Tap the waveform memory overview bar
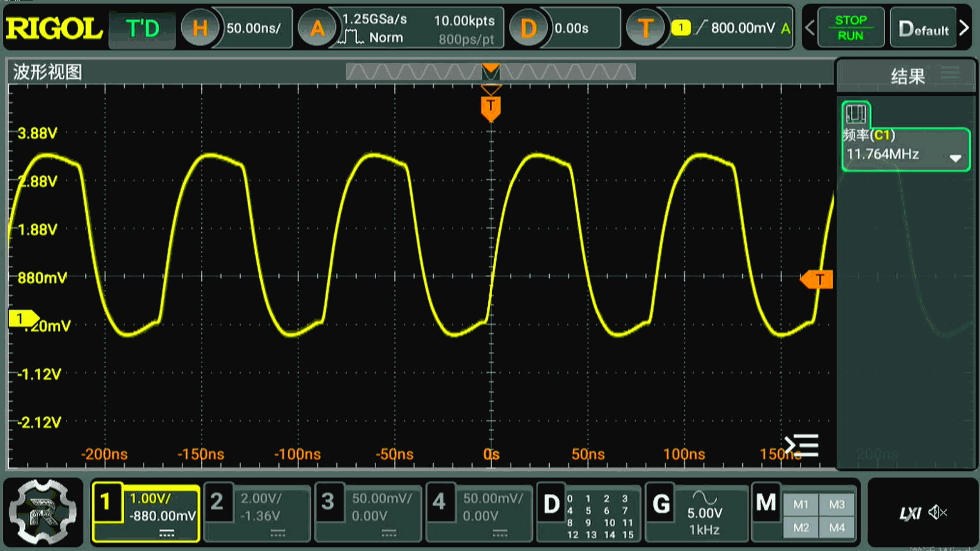980x551 pixels. click(491, 72)
